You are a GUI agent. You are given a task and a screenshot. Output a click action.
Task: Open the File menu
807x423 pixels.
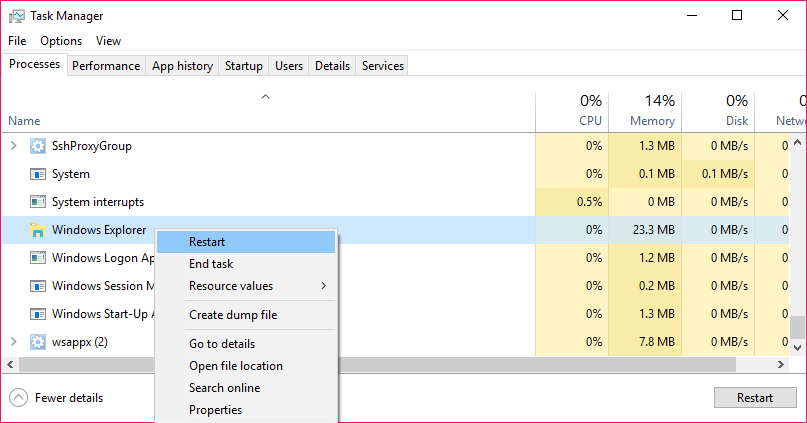[x=17, y=41]
